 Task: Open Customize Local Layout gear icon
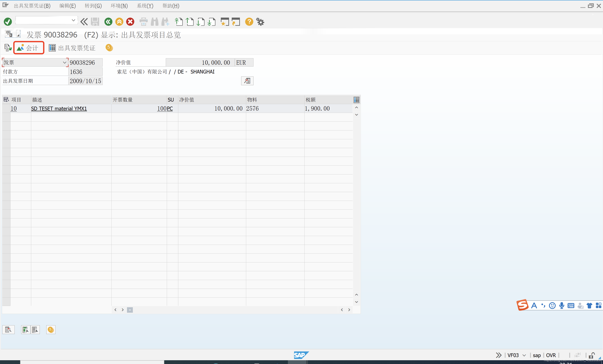click(260, 22)
